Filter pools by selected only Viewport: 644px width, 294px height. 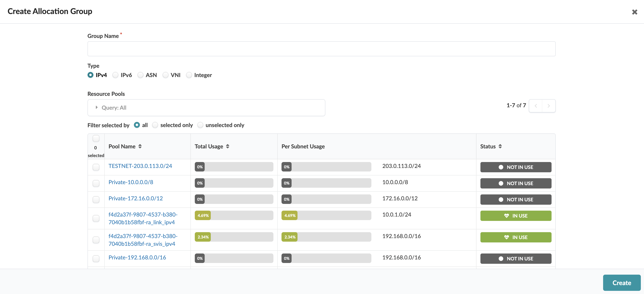point(155,125)
